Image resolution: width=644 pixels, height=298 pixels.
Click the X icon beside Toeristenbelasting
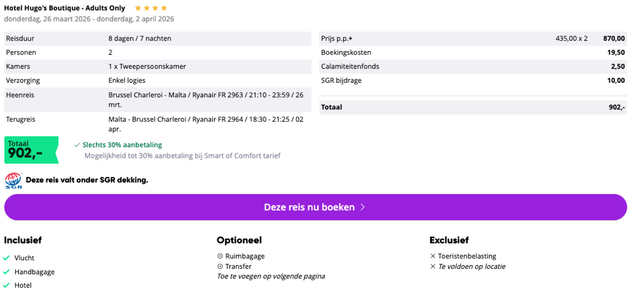click(x=433, y=256)
